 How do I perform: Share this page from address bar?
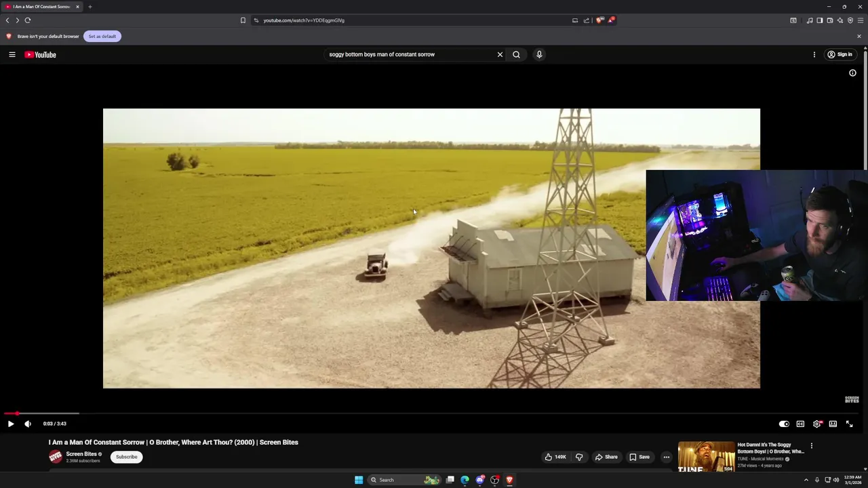pyautogui.click(x=586, y=20)
